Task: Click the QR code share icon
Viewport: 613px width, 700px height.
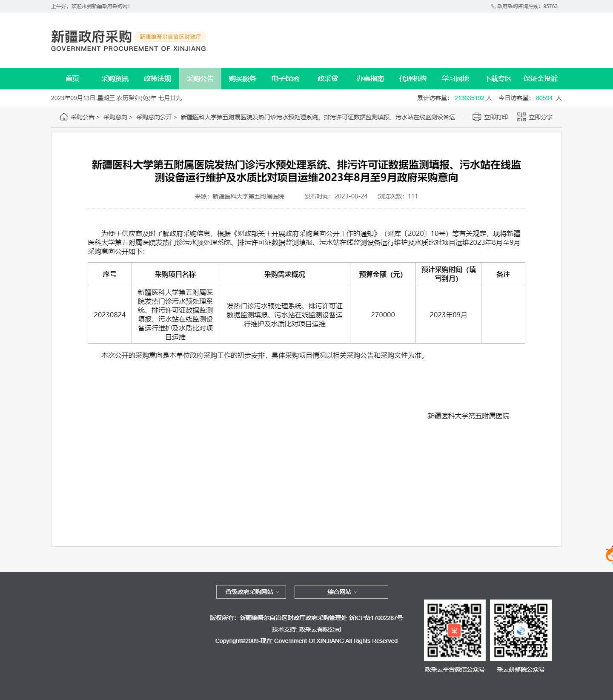Action: coord(521,117)
